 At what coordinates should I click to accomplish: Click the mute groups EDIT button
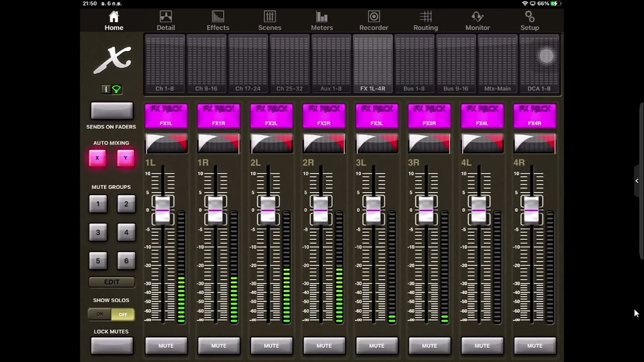112,282
